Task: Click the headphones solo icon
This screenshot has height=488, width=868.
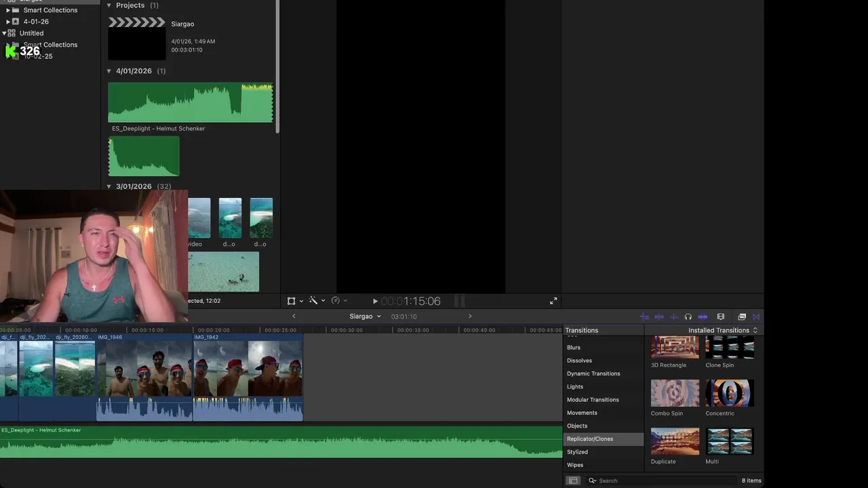Action: click(x=688, y=317)
